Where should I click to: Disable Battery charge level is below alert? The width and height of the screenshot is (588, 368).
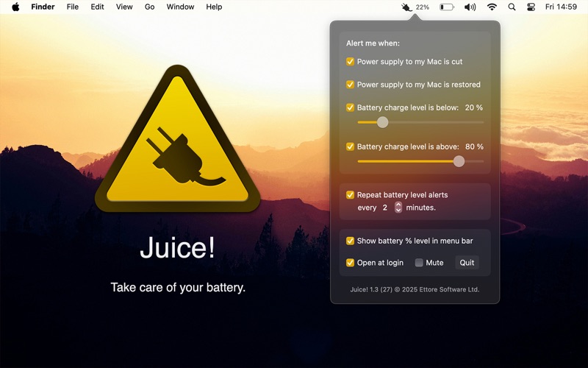coord(350,107)
